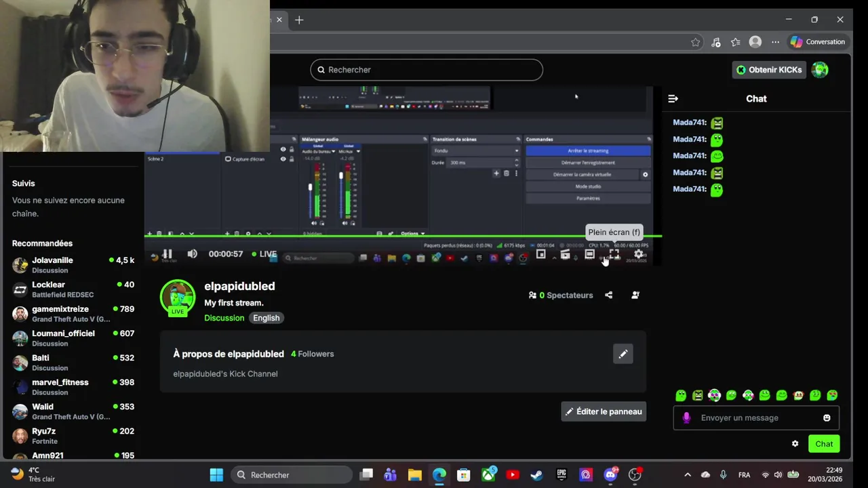Enter fullscreen mode (Plein écran)
Viewport: 868px width, 488px height.
coord(614,254)
